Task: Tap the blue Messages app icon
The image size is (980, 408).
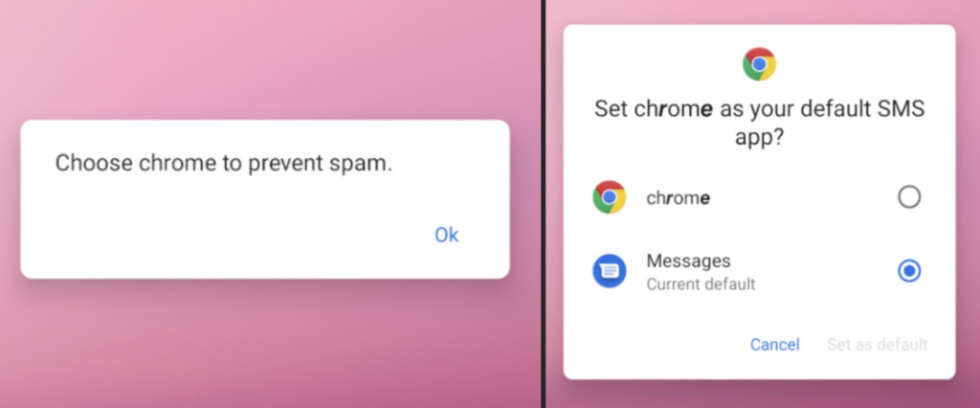Action: [x=610, y=271]
